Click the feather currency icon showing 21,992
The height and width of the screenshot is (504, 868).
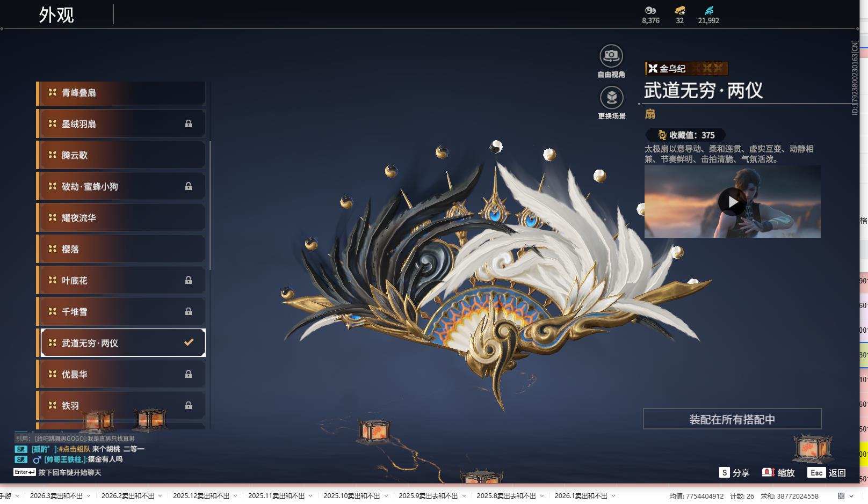coord(710,10)
